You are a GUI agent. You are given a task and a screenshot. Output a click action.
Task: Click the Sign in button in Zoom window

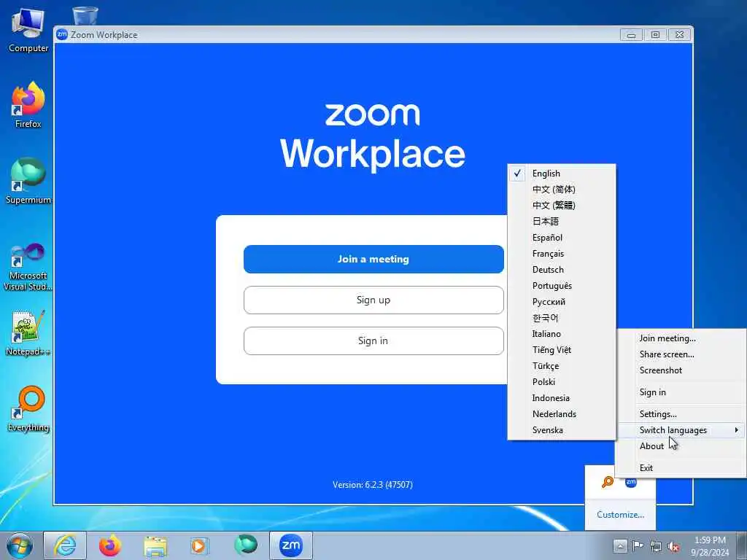pyautogui.click(x=373, y=341)
